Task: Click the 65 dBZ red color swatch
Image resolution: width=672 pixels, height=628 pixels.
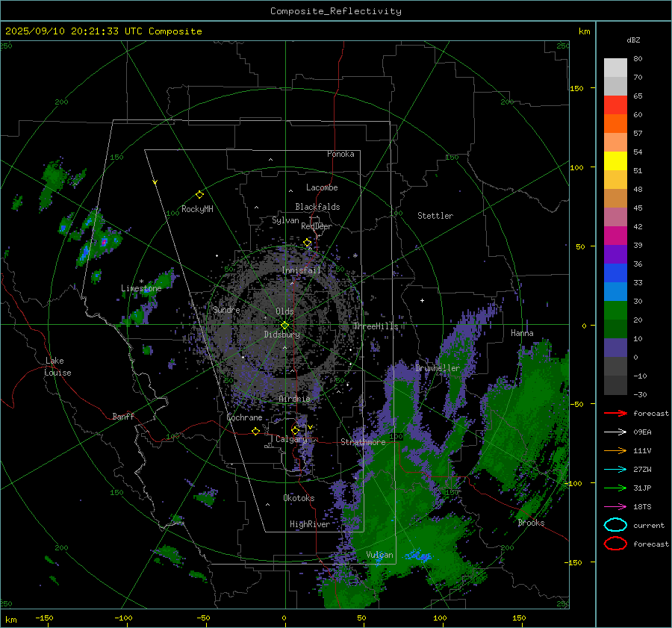Action: tap(615, 105)
